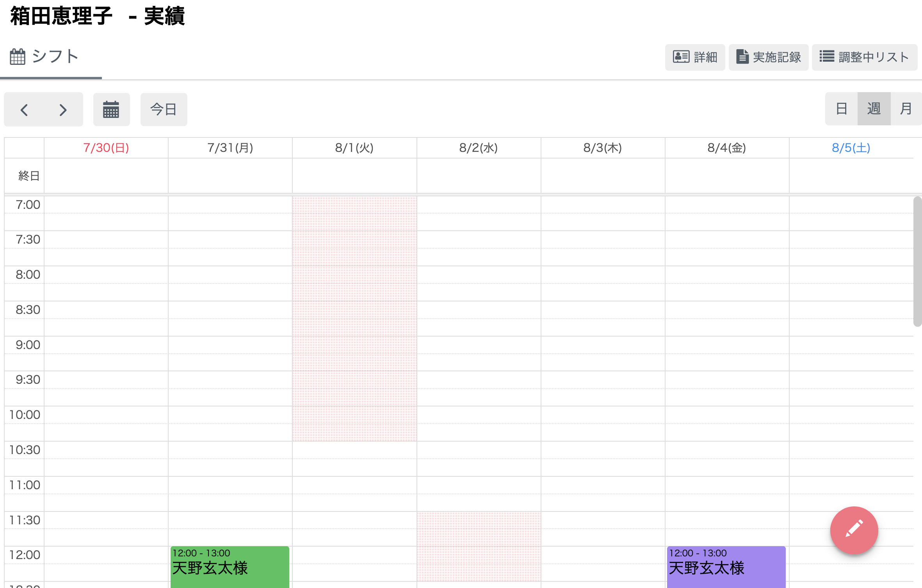This screenshot has width=922, height=588.
Task: Open the シフト calendar icon
Action: coord(17,56)
